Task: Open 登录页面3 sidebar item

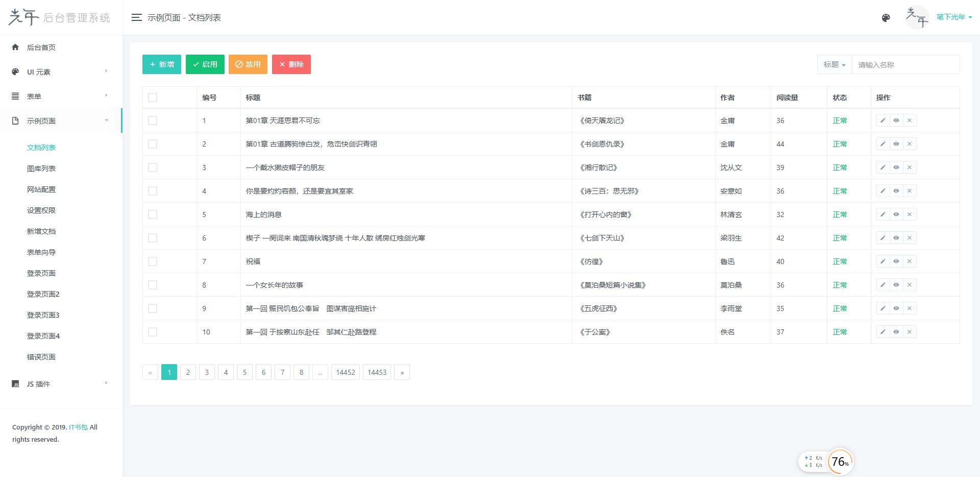Action: [x=43, y=315]
